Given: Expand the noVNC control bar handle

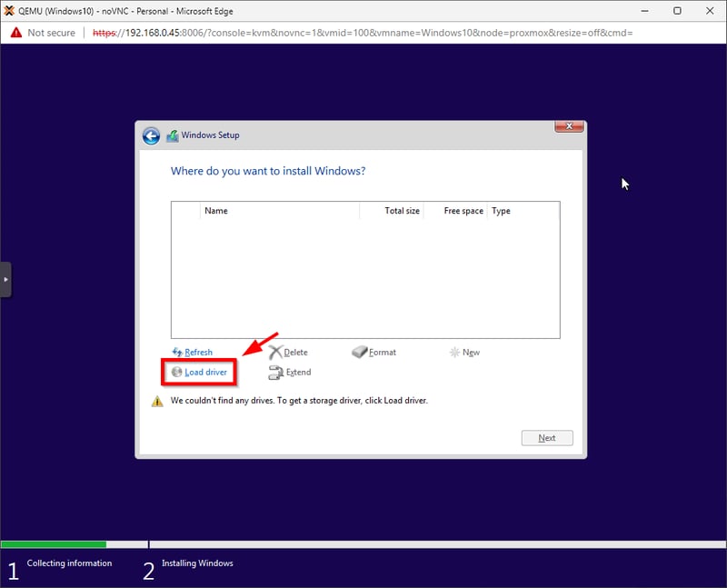Looking at the screenshot, I should coord(5,280).
